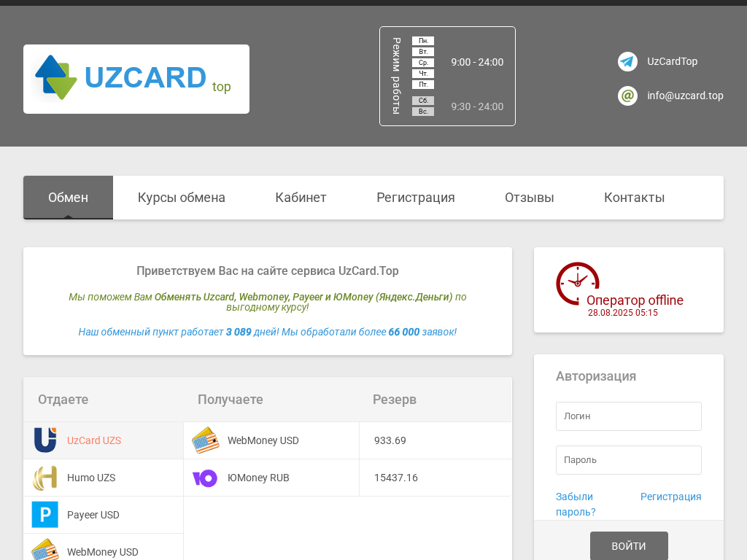Click the Резерв column header

395,400
